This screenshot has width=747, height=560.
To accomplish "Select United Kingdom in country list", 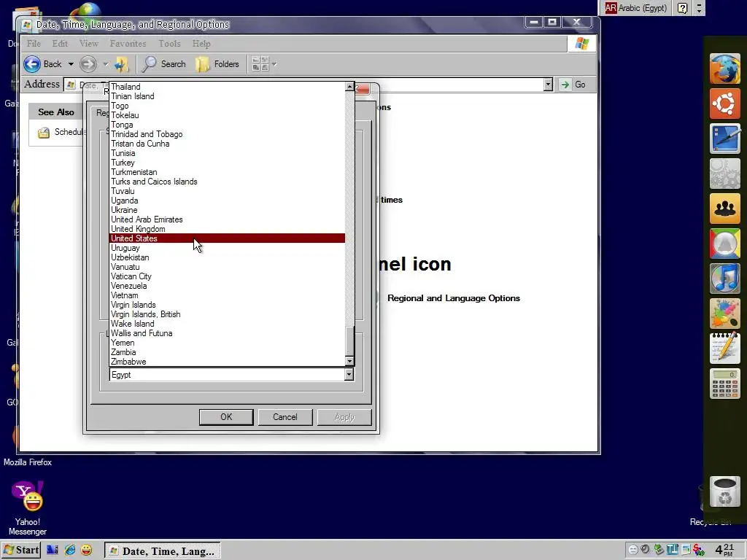I will point(227,229).
